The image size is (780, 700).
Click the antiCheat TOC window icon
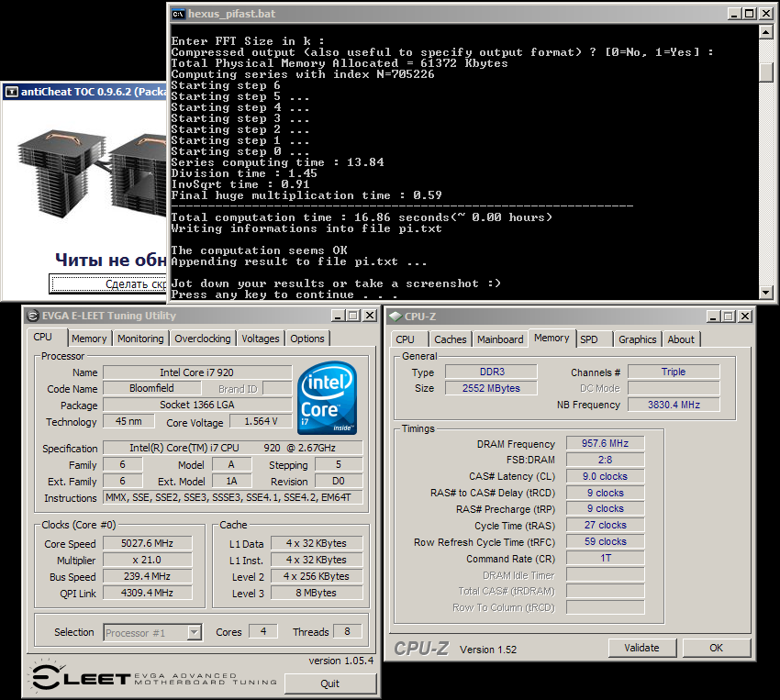click(x=11, y=92)
